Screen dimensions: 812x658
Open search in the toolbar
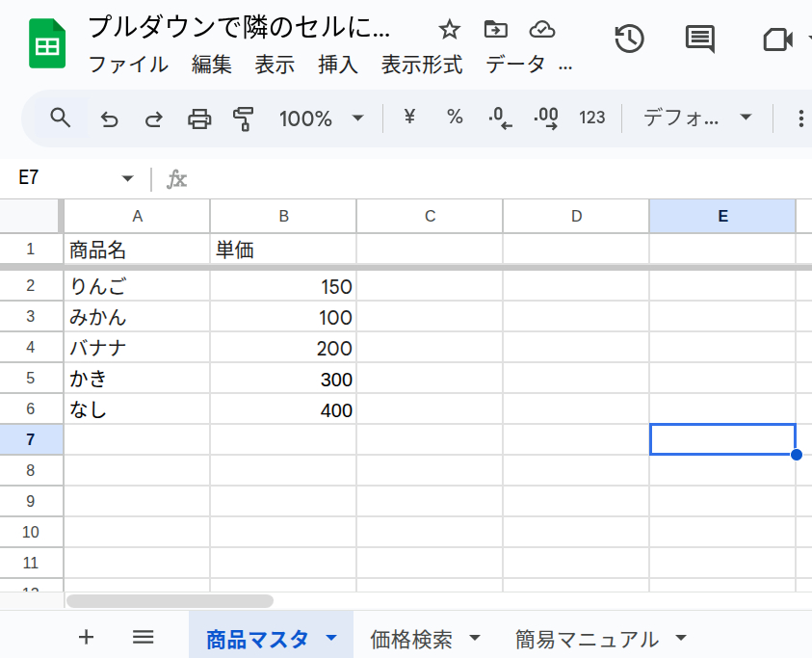(60, 118)
